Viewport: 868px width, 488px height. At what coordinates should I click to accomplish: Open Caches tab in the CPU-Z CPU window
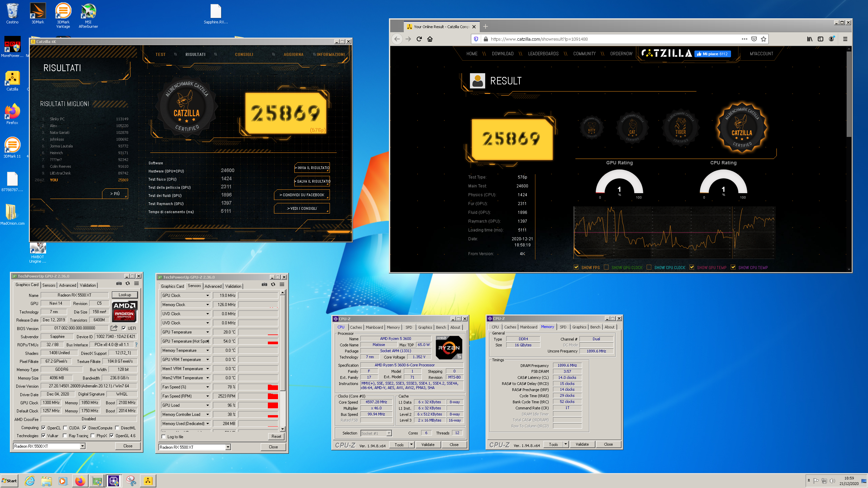tap(356, 327)
